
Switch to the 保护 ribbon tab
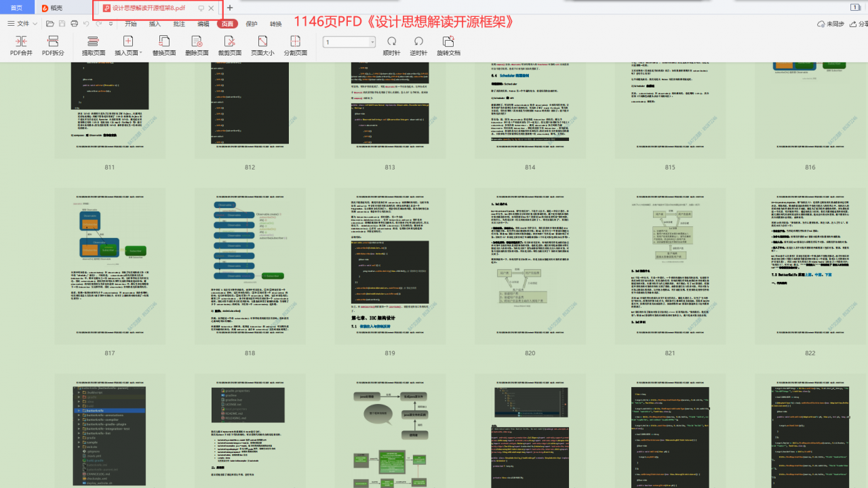click(x=252, y=24)
